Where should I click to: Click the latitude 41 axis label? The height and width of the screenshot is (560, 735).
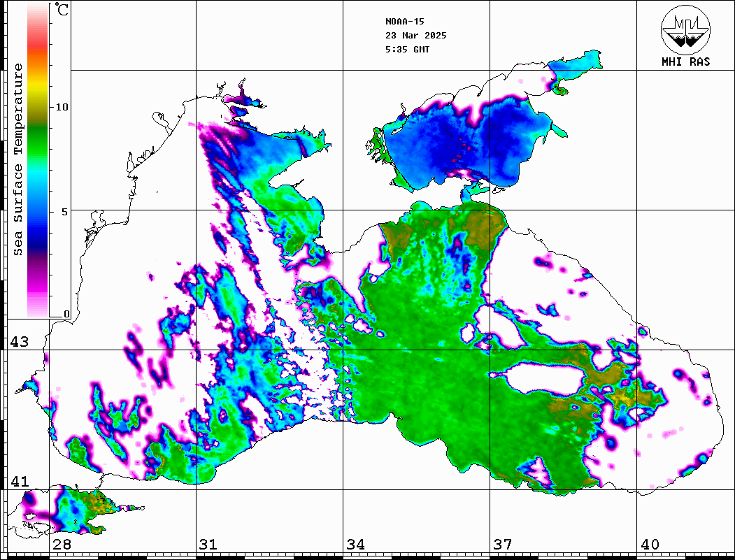(19, 482)
